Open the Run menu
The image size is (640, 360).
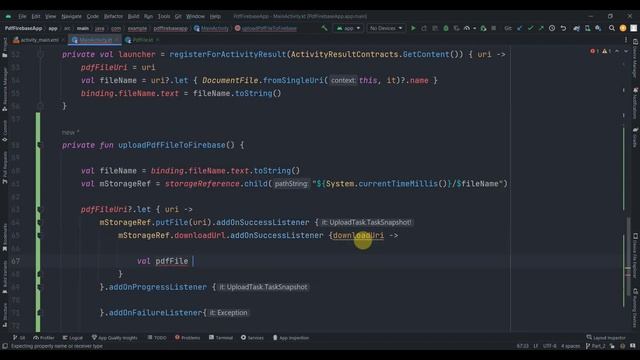(148, 16)
